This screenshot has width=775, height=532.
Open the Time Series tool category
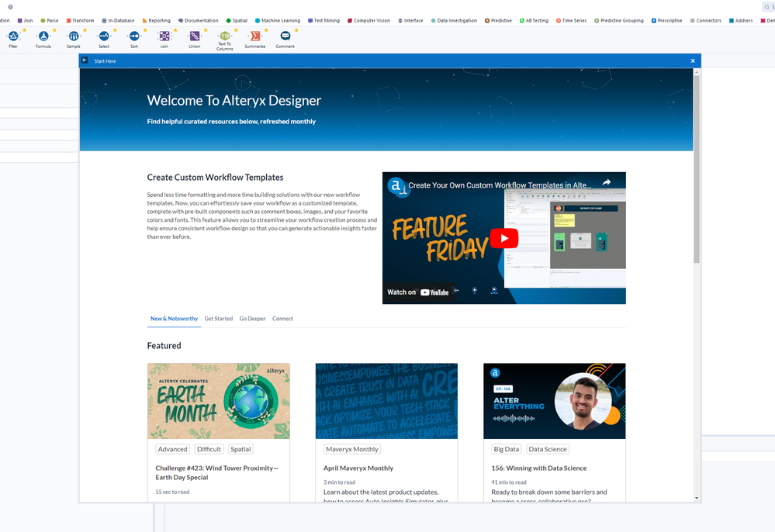[x=572, y=21]
